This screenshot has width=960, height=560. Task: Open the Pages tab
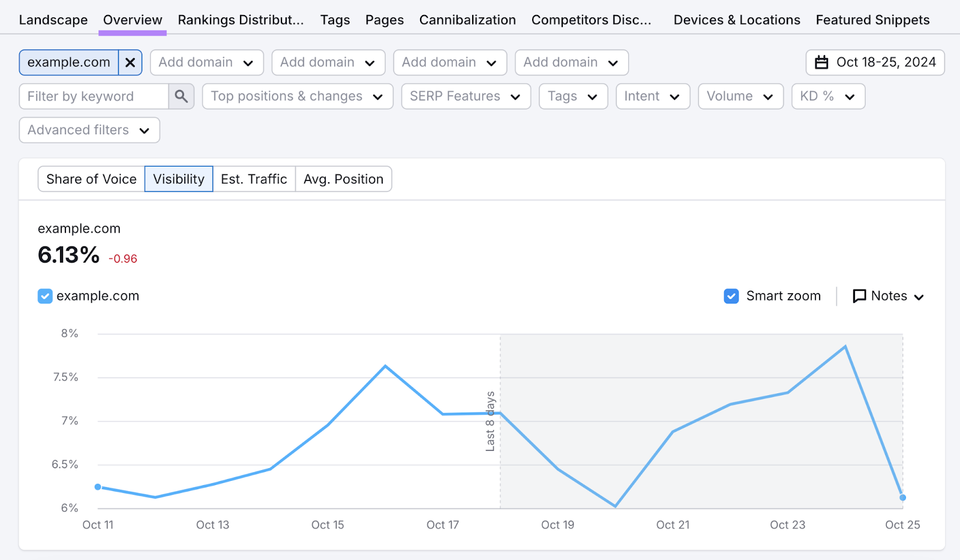click(x=384, y=19)
